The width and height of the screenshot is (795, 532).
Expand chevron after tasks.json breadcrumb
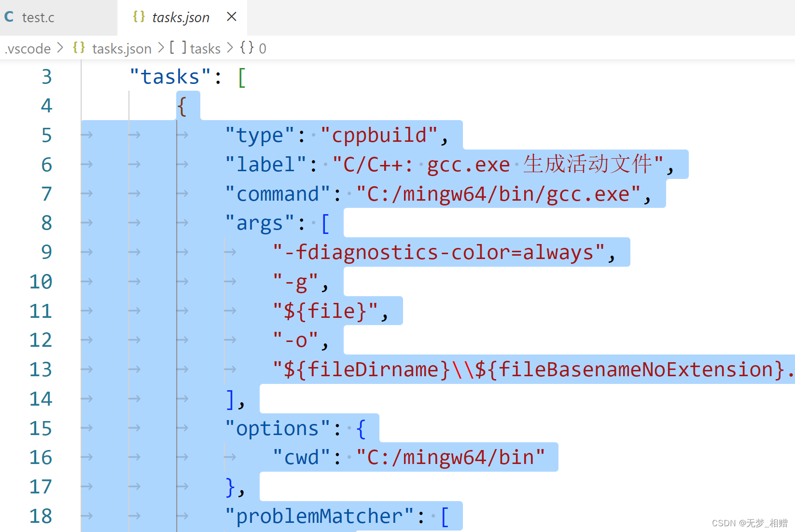161,48
